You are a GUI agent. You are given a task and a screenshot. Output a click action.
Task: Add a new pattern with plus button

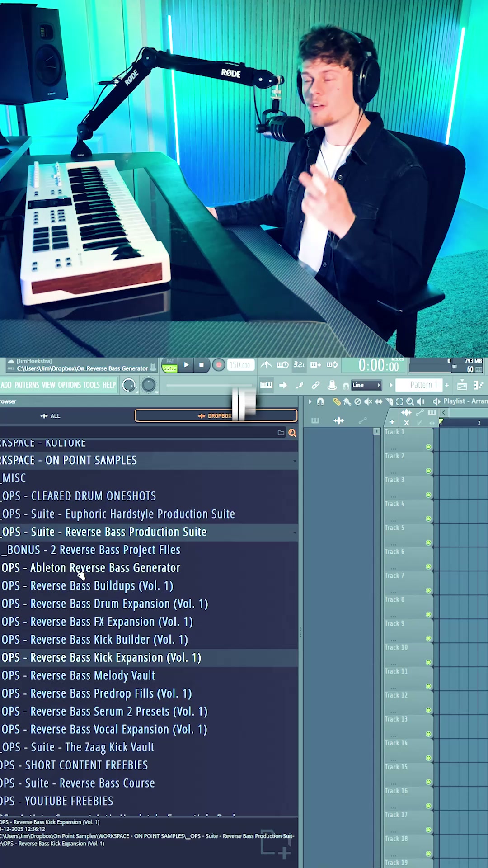pyautogui.click(x=447, y=385)
